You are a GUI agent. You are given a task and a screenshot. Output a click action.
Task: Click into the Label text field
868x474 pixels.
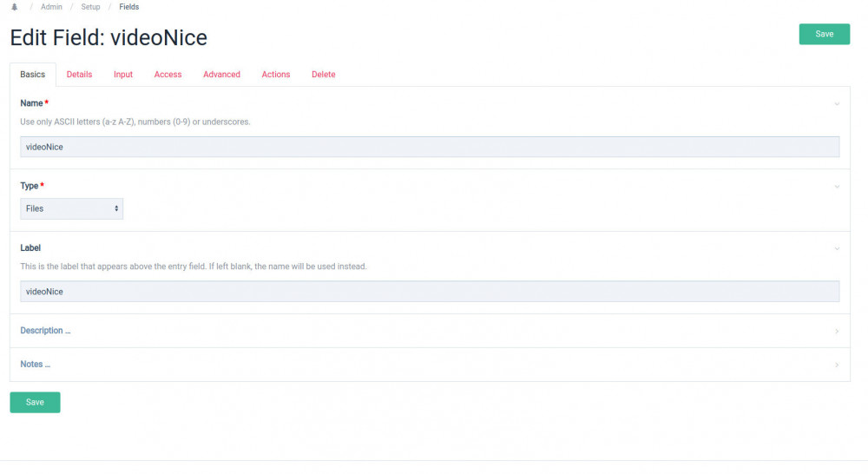430,292
